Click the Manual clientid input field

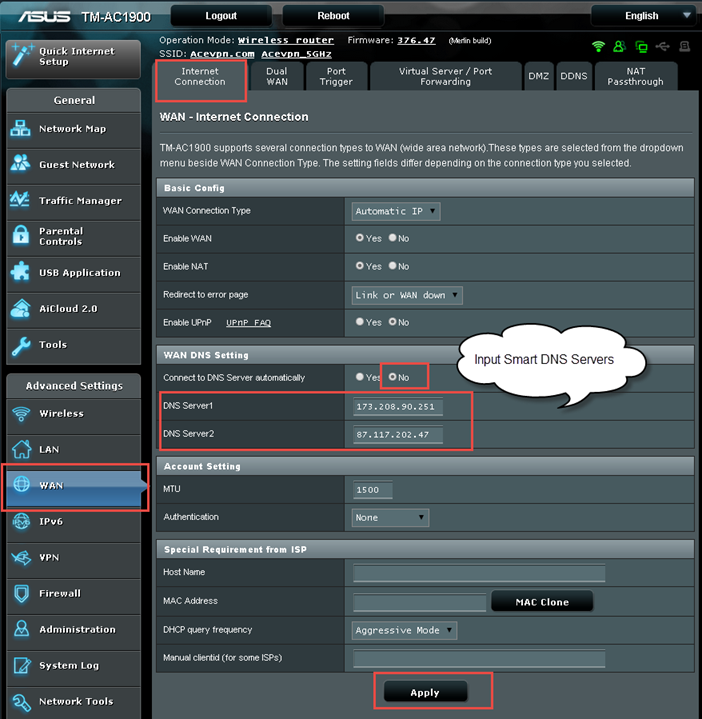[x=479, y=658]
